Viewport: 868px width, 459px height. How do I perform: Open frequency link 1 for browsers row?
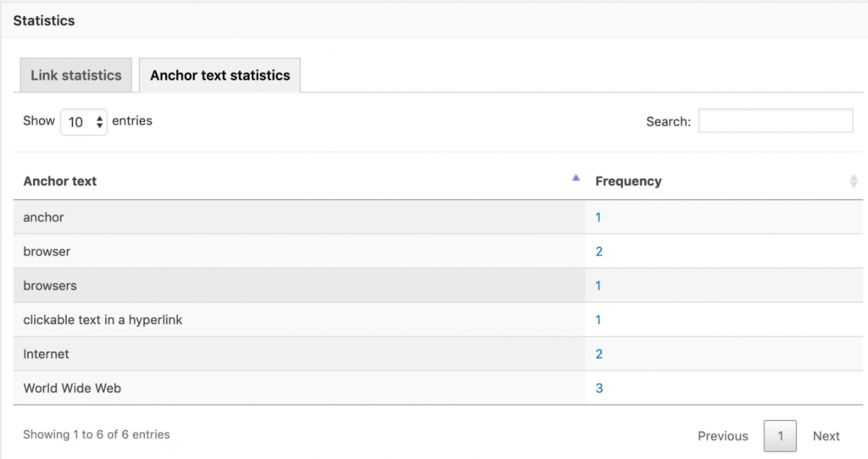pyautogui.click(x=598, y=286)
